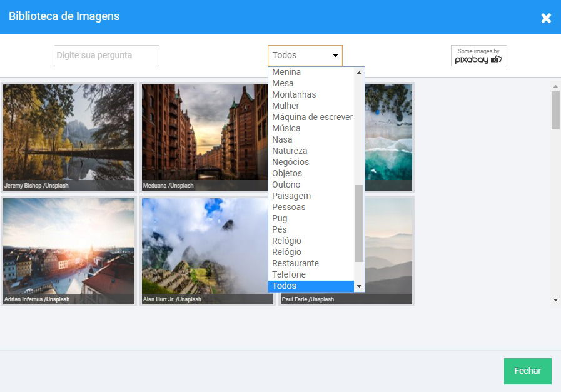This screenshot has height=392, width=561.
Task: Select the Outono option
Action: [311, 184]
